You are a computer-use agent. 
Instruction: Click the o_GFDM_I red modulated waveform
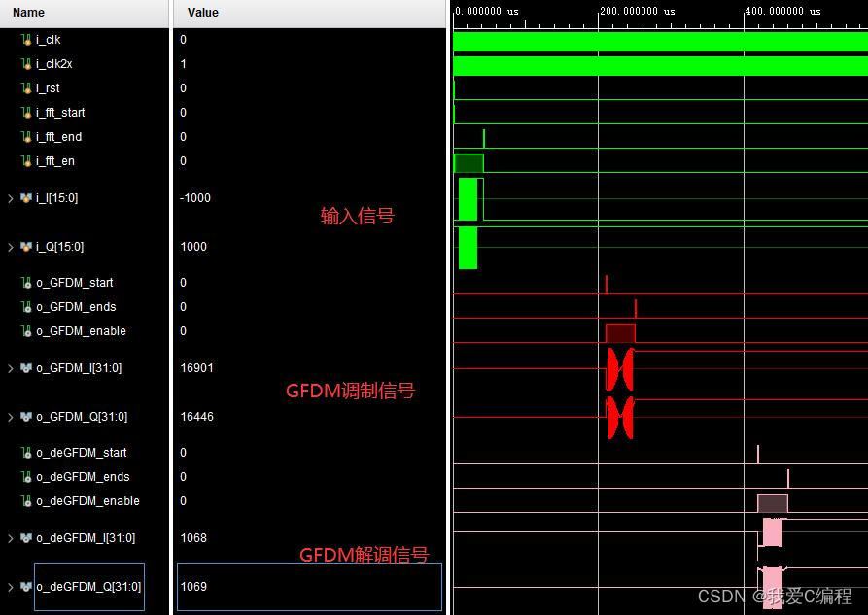(x=620, y=368)
